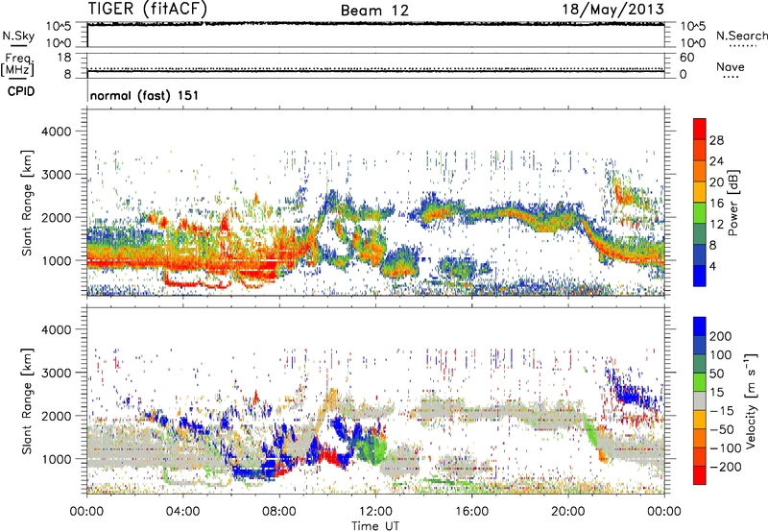Select the "Freq. [MHz]" label

tap(18, 65)
